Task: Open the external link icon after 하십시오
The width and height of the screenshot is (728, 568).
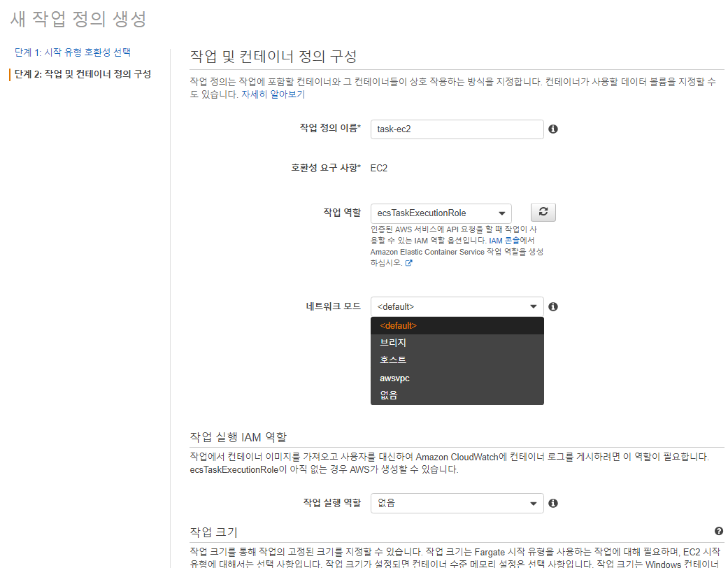Action: 408,263
